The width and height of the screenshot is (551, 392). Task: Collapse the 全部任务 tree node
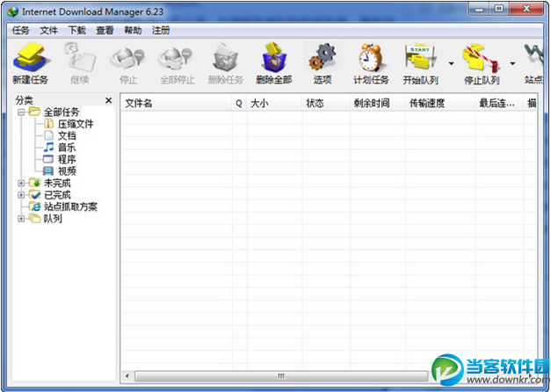(x=21, y=113)
